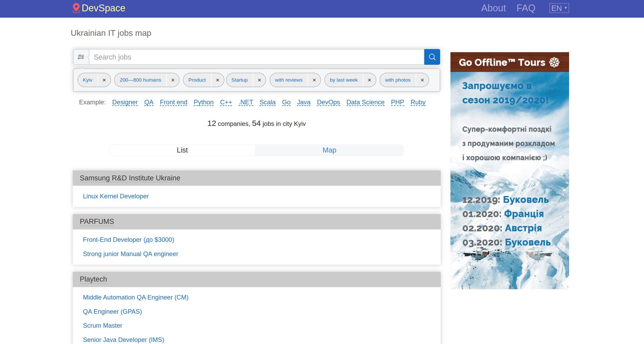Open the filter settings icon beside search
The width and height of the screenshot is (644, 344).
(81, 57)
